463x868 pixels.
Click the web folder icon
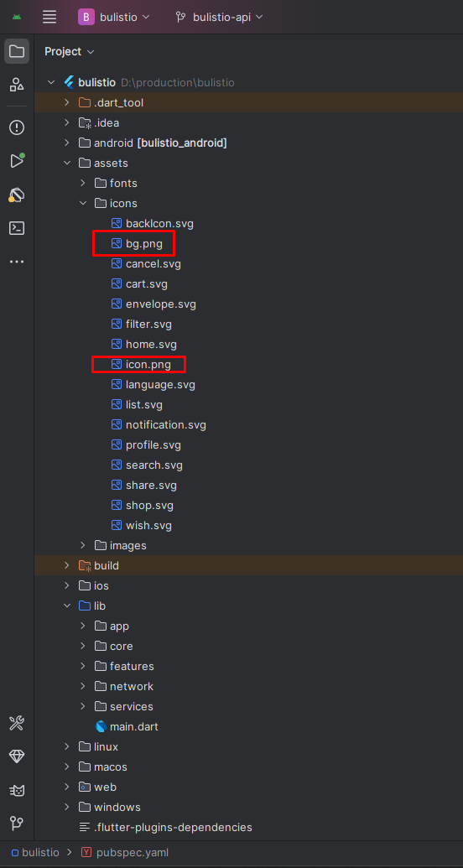(85, 787)
